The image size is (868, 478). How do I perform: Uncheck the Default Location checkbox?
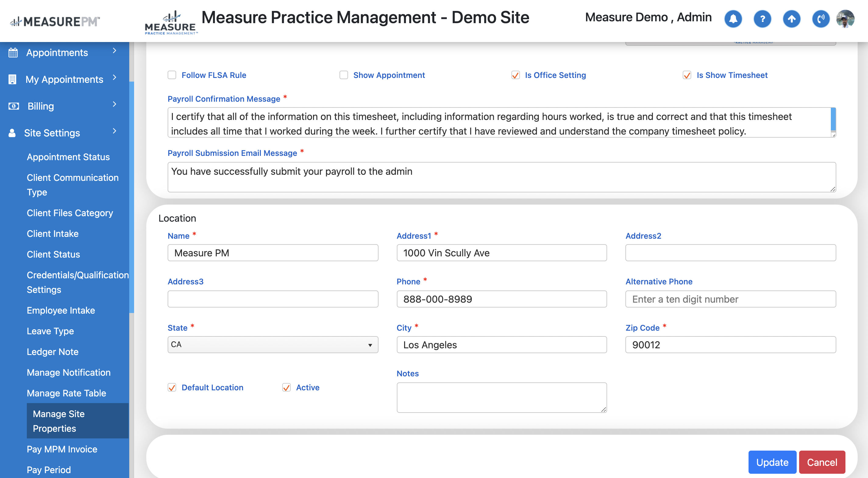[172, 388]
